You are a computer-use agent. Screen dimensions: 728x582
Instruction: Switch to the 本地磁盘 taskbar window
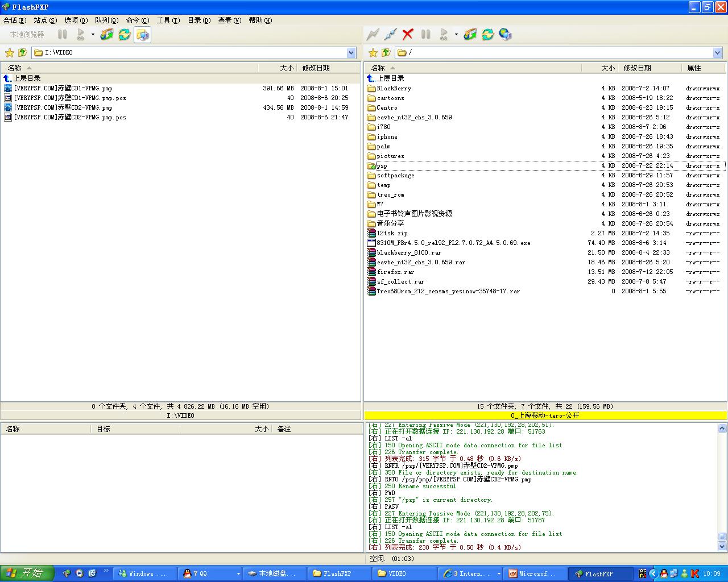pyautogui.click(x=275, y=573)
